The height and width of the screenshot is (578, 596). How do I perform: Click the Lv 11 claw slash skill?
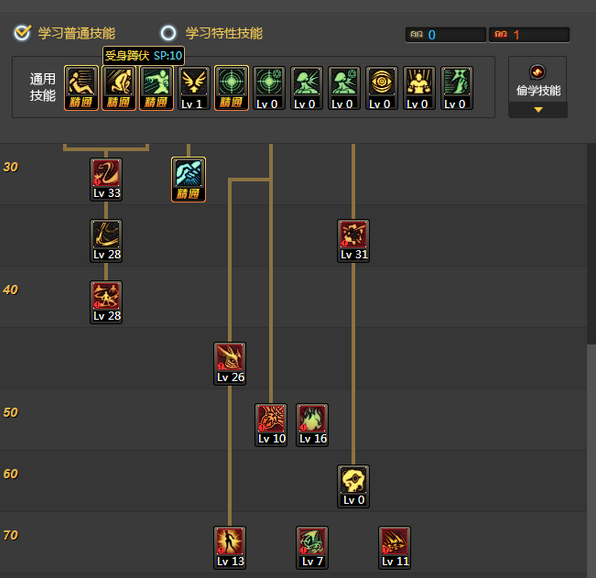395,548
